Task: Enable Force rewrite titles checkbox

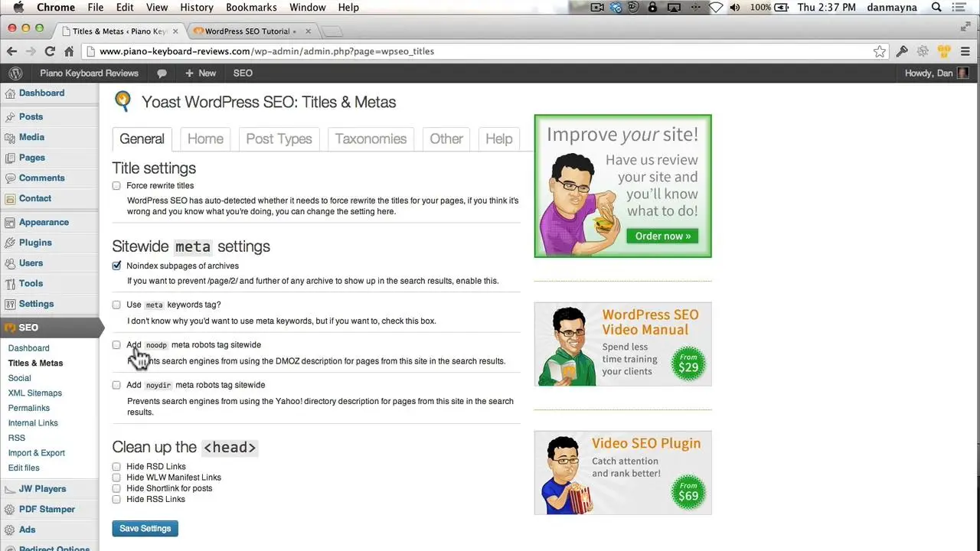Action: coord(116,186)
